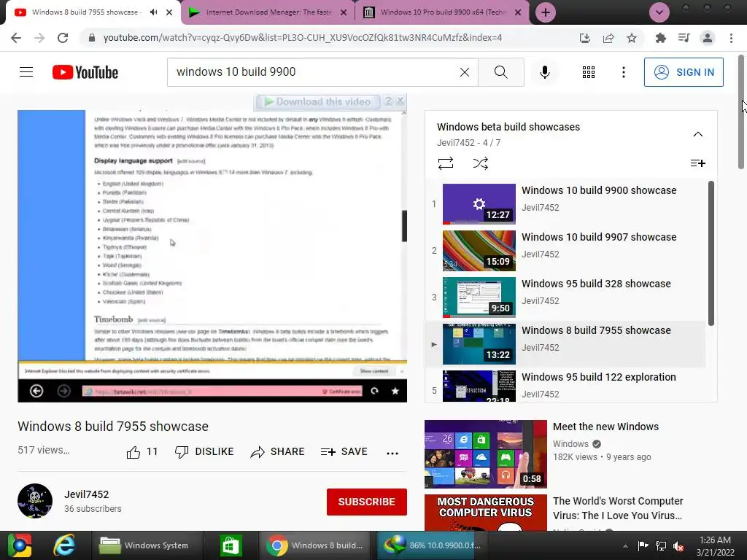The image size is (747, 560).
Task: Open the Jevil7452 channel avatar
Action: [x=35, y=501]
